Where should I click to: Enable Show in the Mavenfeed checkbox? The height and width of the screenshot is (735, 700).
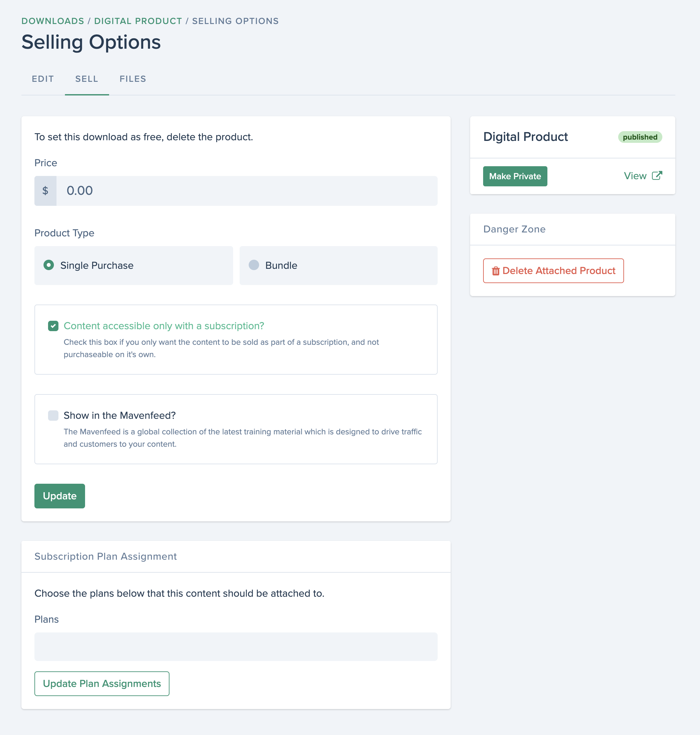(53, 416)
